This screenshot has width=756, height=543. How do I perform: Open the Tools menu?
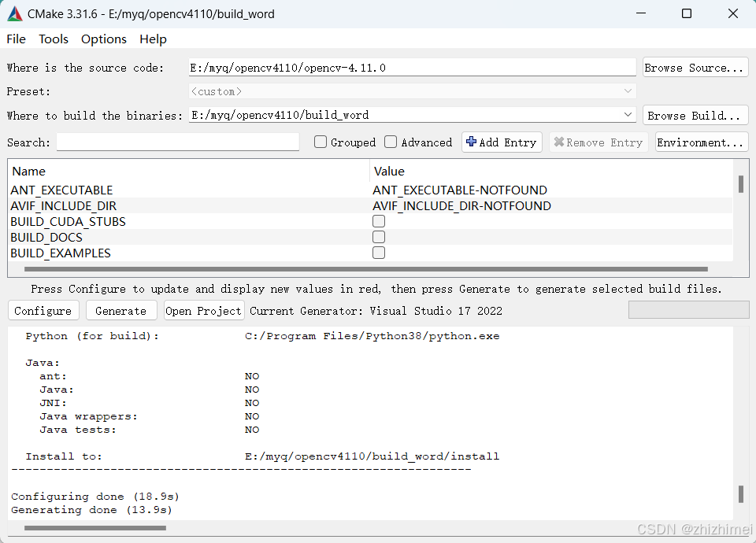tap(54, 39)
